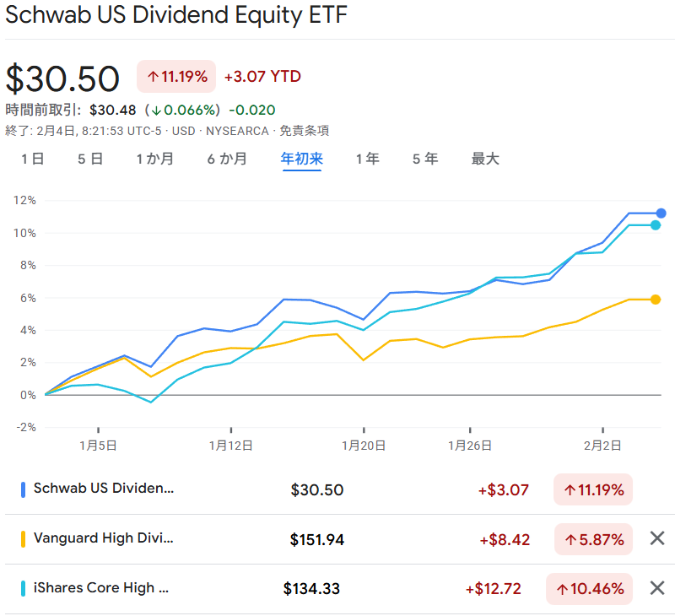This screenshot has width=675, height=616.
Task: Click the blue endpoint dot on chart
Action: click(x=661, y=213)
